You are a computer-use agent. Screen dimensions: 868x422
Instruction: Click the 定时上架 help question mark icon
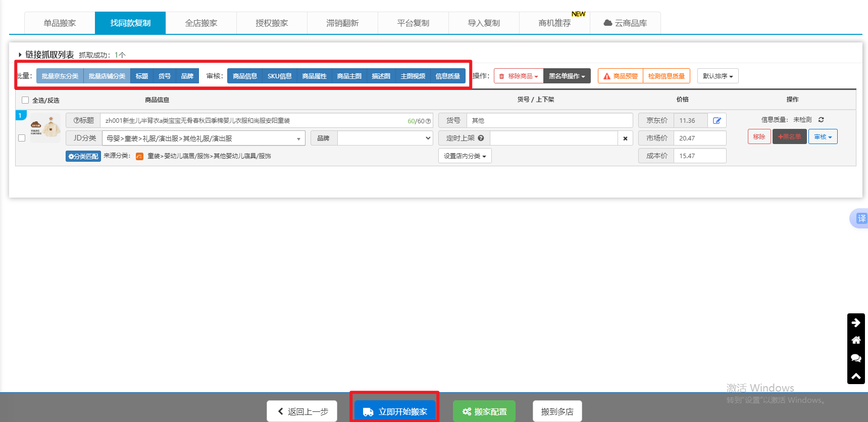[481, 138]
